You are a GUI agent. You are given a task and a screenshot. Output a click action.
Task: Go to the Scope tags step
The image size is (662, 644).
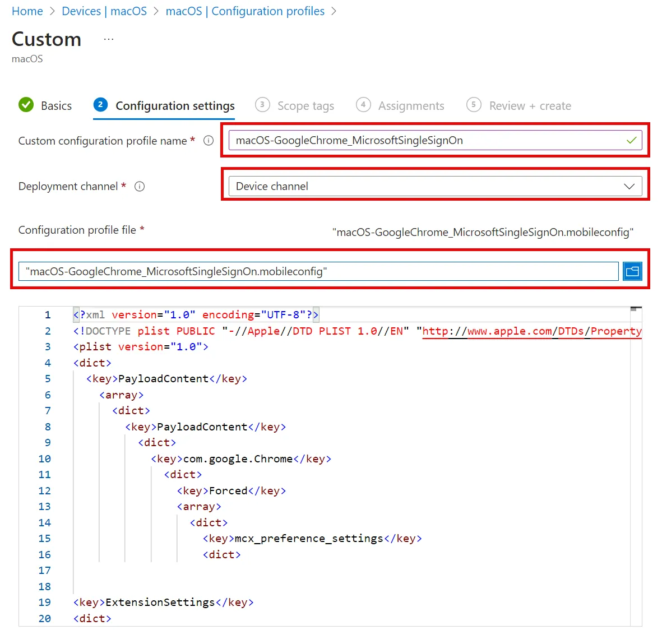tap(305, 106)
